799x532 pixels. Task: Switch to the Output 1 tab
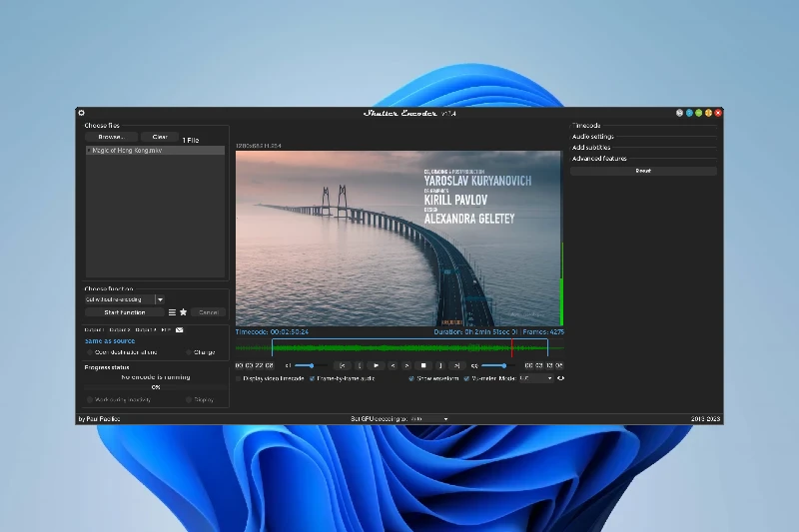click(94, 330)
